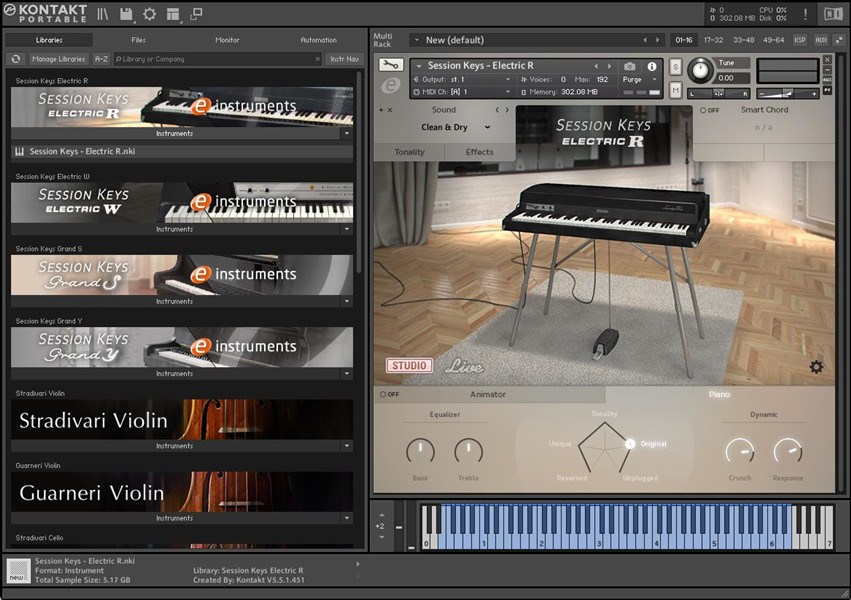Image resolution: width=851 pixels, height=600 pixels.
Task: Select the Live room mode
Action: tap(464, 366)
